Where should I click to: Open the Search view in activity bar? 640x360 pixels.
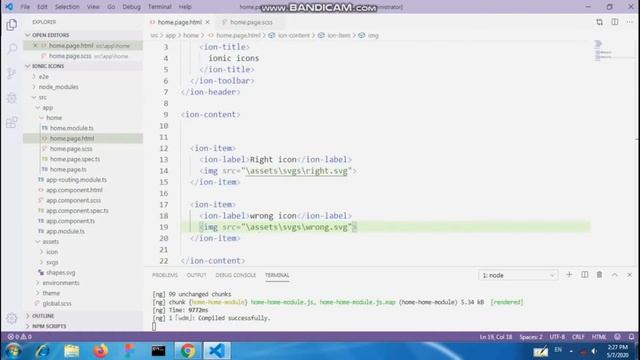[12, 49]
